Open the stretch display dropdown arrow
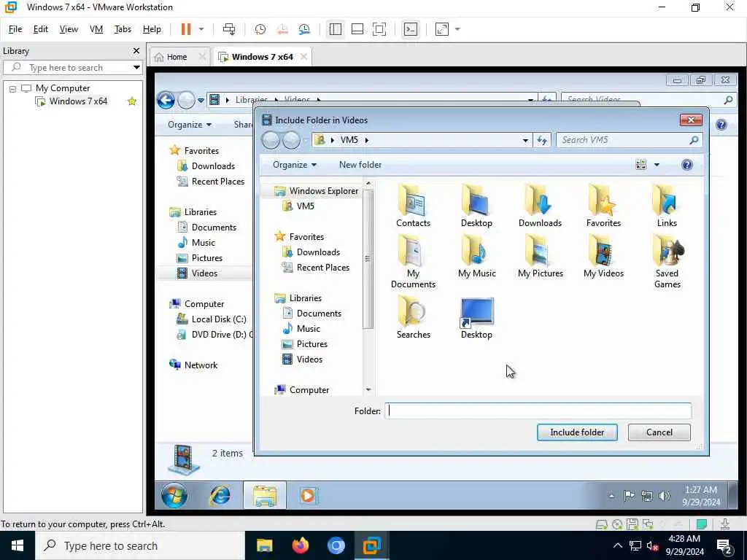Viewport: 747px width, 560px height. 458,29
